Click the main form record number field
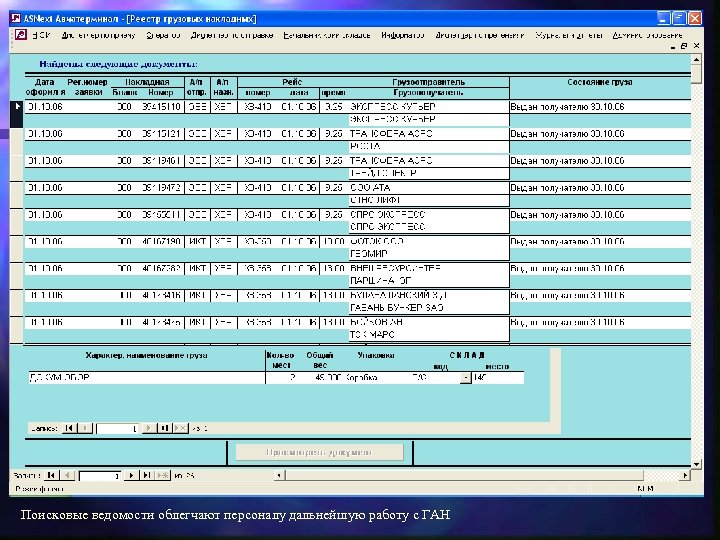Image resolution: width=720 pixels, height=540 pixels. coord(100,476)
